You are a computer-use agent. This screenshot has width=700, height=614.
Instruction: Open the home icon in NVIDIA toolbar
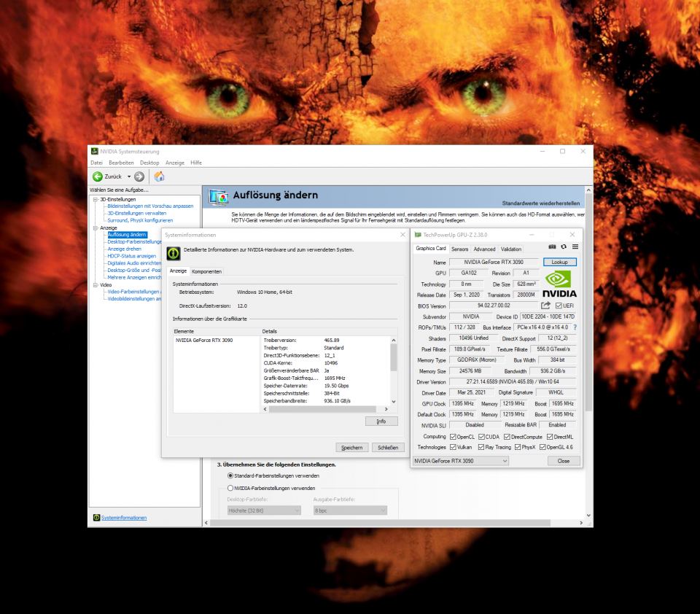(160, 176)
